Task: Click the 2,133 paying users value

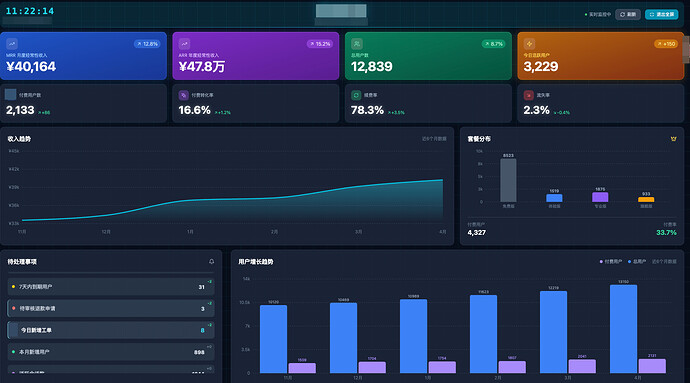Action: (20, 110)
